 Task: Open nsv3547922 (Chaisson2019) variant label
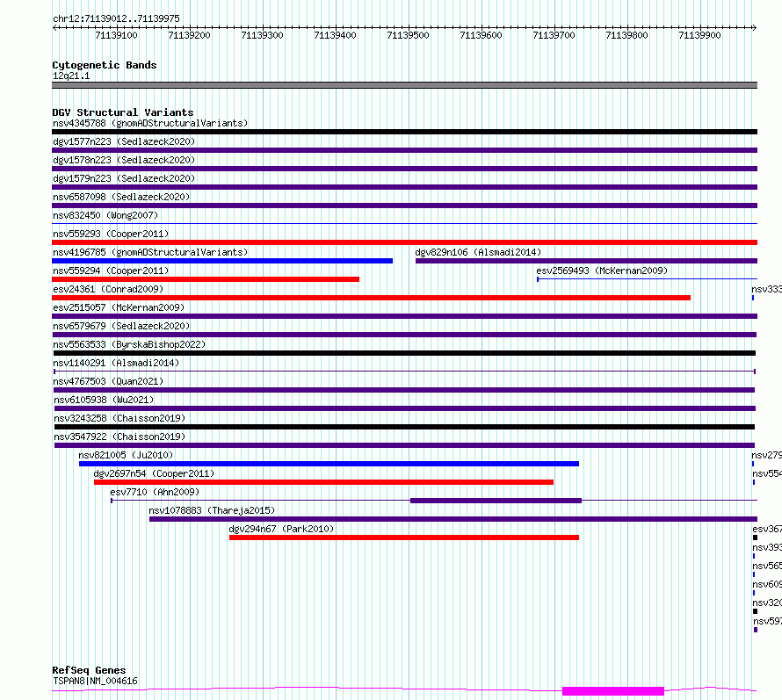[119, 437]
